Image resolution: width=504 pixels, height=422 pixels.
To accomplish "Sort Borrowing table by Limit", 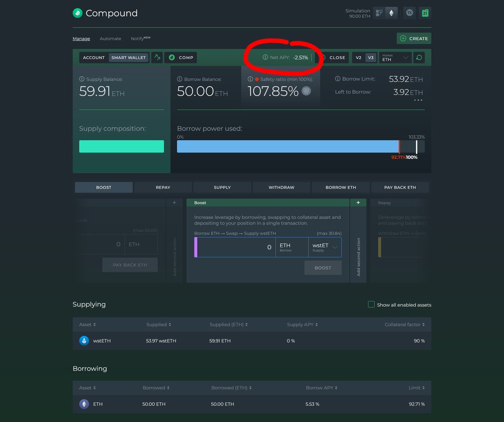I will pos(417,388).
